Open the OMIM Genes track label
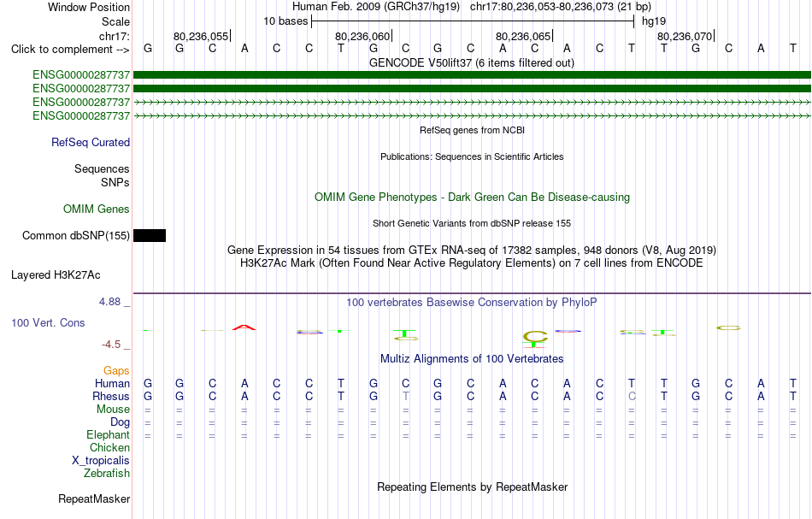Image resolution: width=812 pixels, height=519 pixels. click(97, 209)
